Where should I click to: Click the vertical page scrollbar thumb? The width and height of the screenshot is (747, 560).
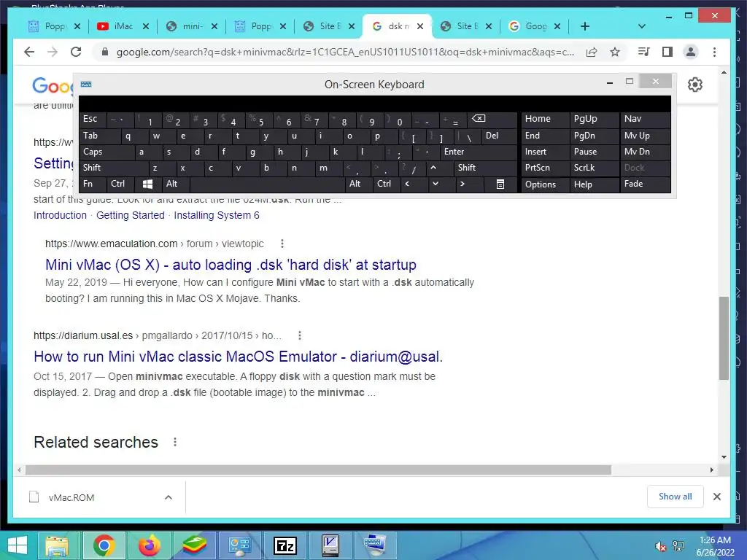(724, 338)
